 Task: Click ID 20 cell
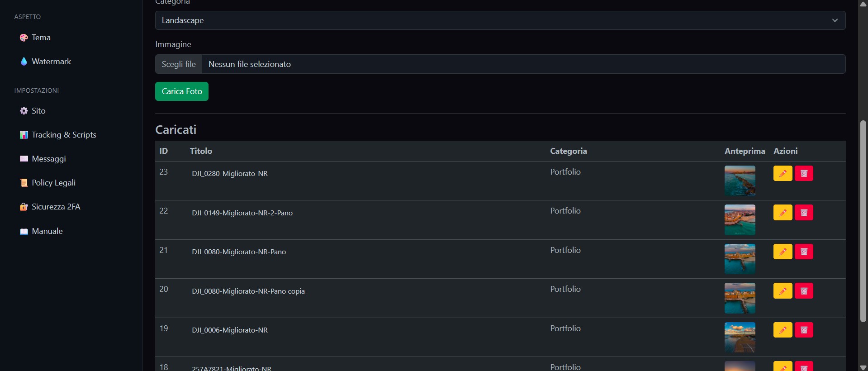coord(164,289)
